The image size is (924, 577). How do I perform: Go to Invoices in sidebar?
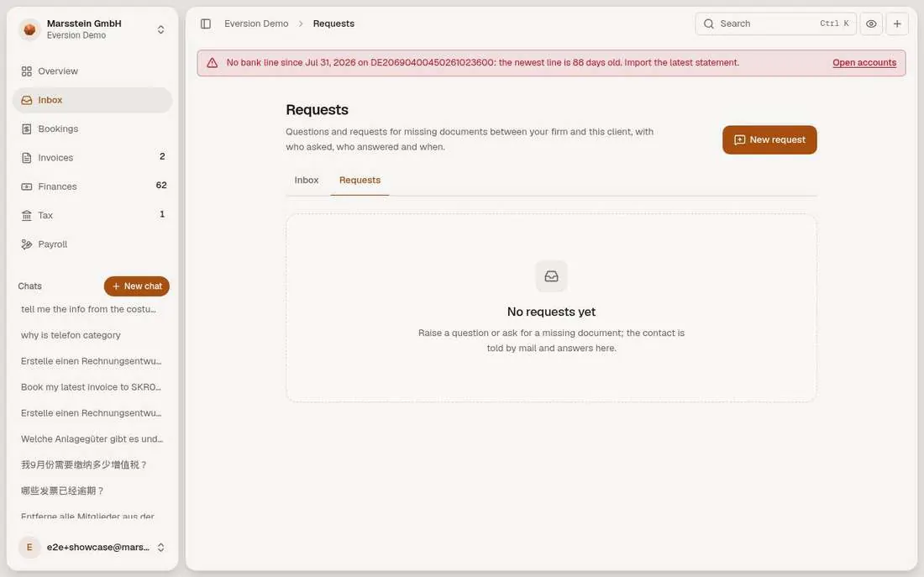(x=92, y=158)
